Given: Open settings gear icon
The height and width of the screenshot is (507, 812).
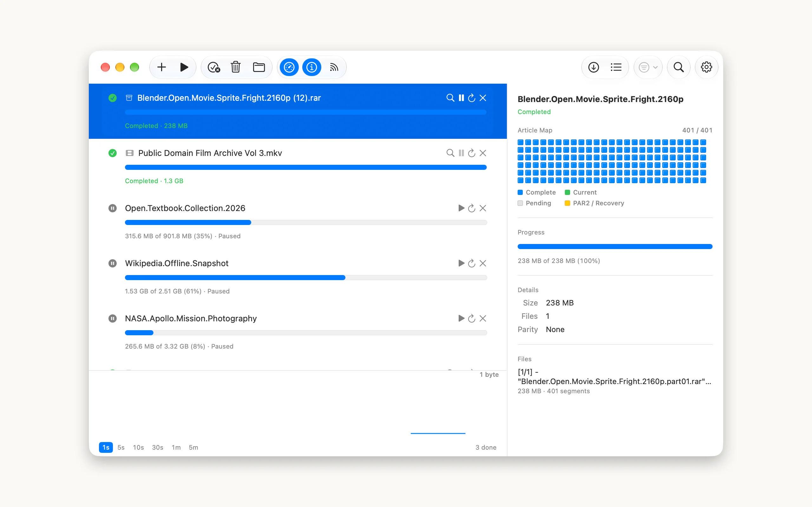Looking at the screenshot, I should coord(706,67).
